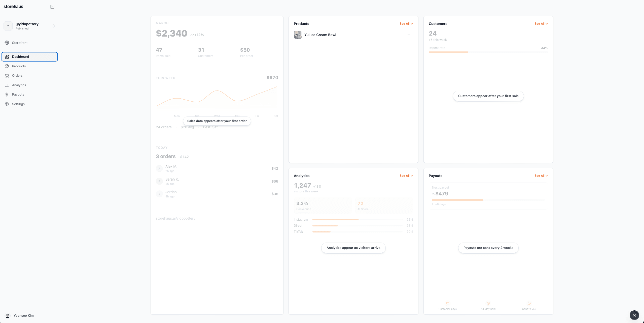Screen dimensions: 644x323
Task: Open the storehaus.ai/yidopottery storefront link
Action: (x=175, y=218)
